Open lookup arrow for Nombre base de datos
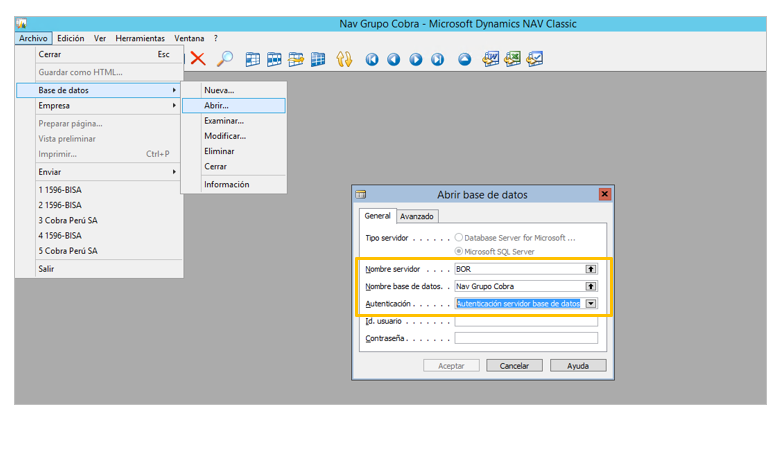782x454 pixels. point(590,286)
